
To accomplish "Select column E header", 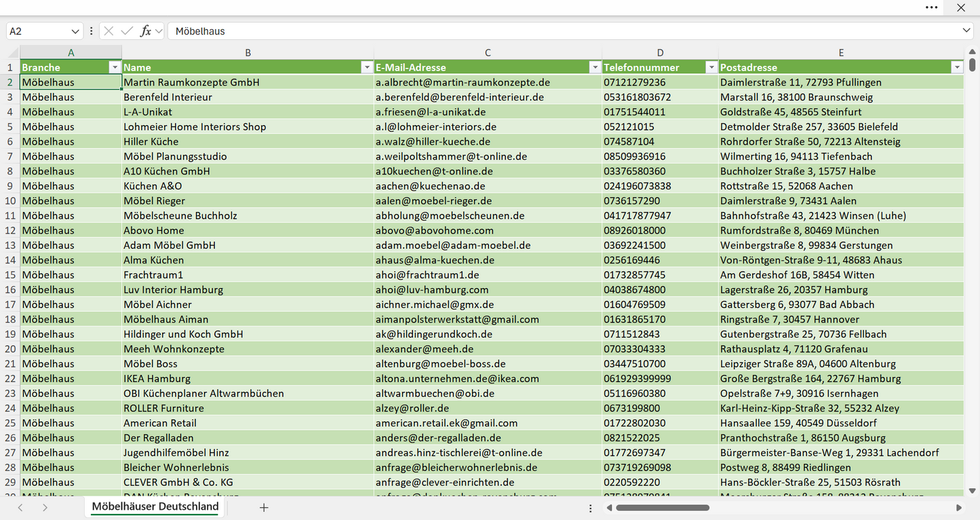I will click(841, 52).
